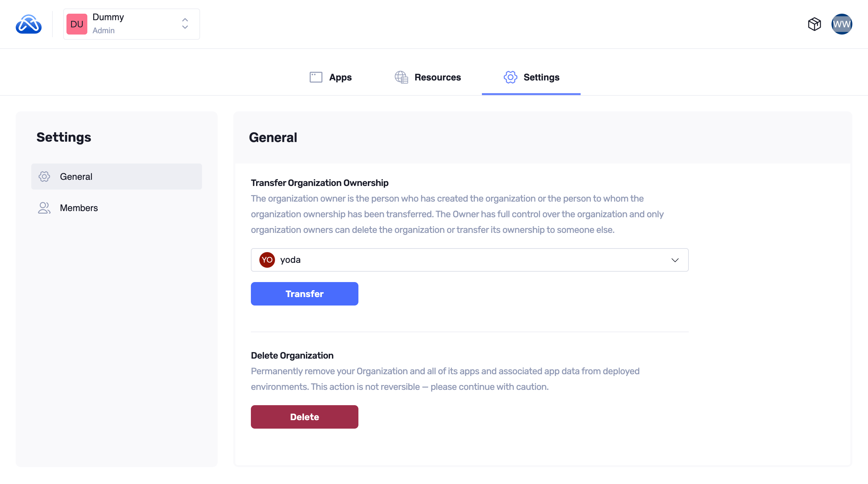Open Members in the settings sidebar

pyautogui.click(x=79, y=208)
